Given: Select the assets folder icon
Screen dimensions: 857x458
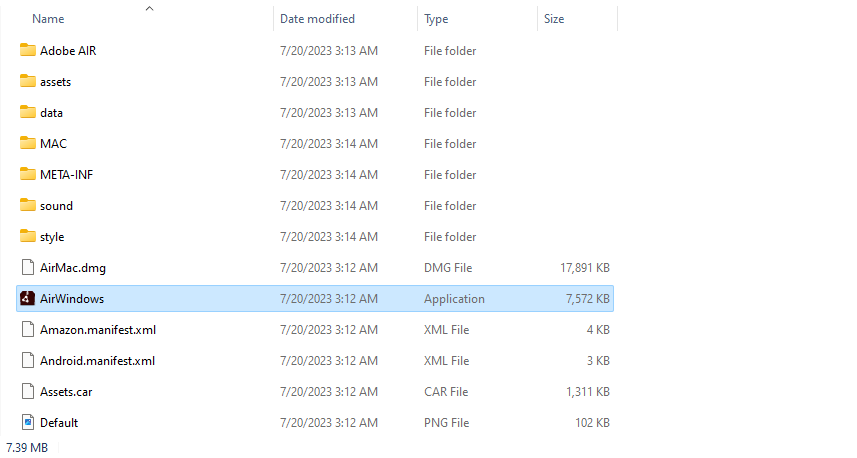Looking at the screenshot, I should (x=27, y=82).
